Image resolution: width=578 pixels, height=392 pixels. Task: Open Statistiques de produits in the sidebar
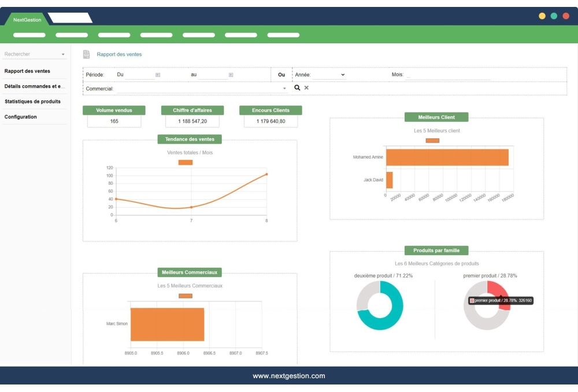coord(33,102)
